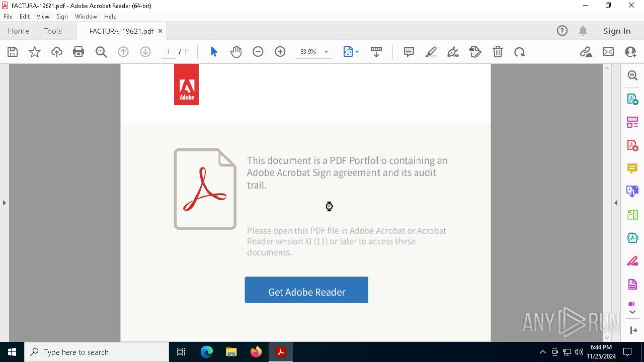Rotate the page with the circular arrow icon
Screen dimensions: 644x362
[x=520, y=52]
